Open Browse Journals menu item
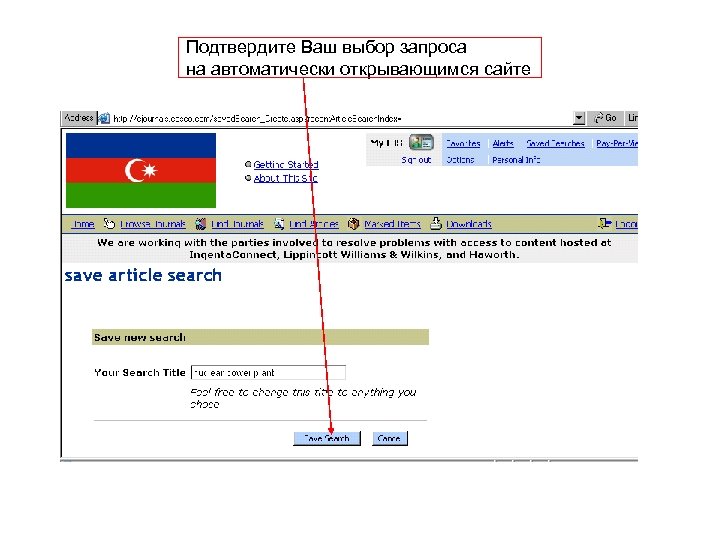The height and width of the screenshot is (540, 720). [152, 224]
